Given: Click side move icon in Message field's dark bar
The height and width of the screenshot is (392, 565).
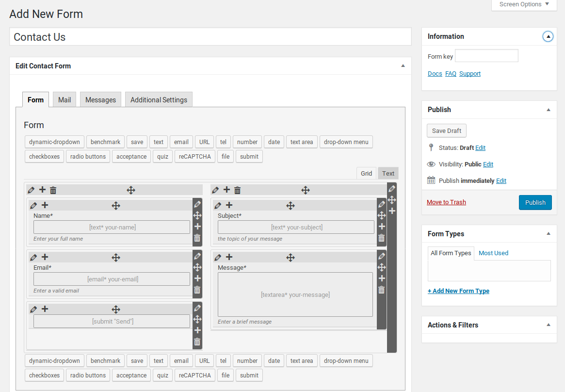Looking at the screenshot, I should [382, 267].
